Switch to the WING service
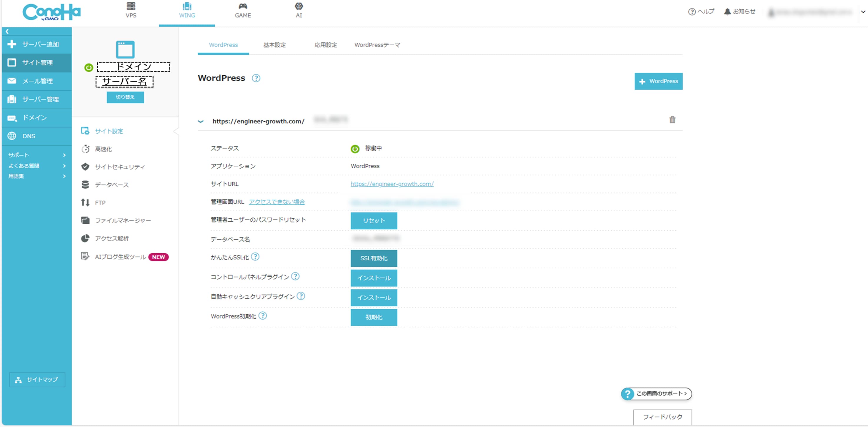868x427 pixels. pos(187,11)
